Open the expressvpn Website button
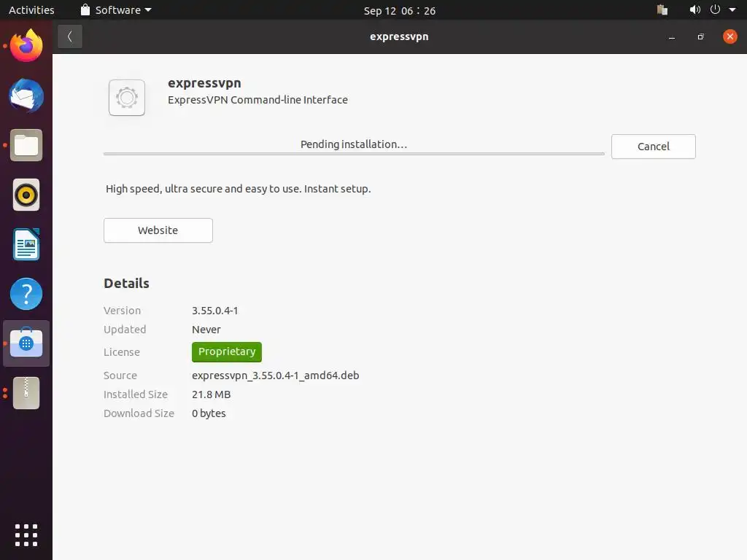The width and height of the screenshot is (747, 560). point(158,230)
